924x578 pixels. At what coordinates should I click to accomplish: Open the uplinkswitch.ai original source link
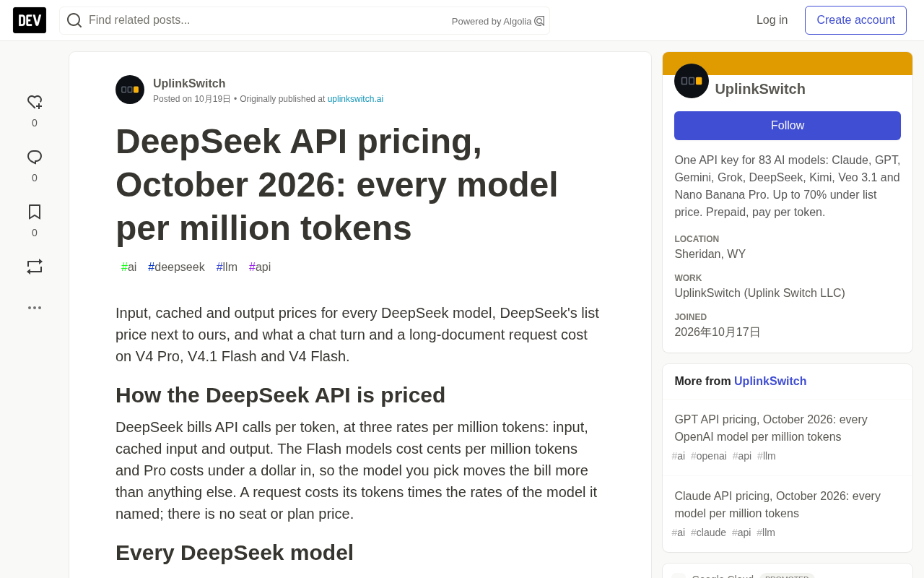coord(355,99)
